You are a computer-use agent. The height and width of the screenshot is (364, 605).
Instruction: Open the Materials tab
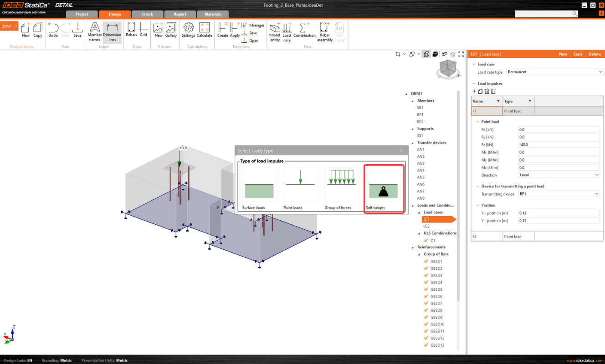(212, 14)
